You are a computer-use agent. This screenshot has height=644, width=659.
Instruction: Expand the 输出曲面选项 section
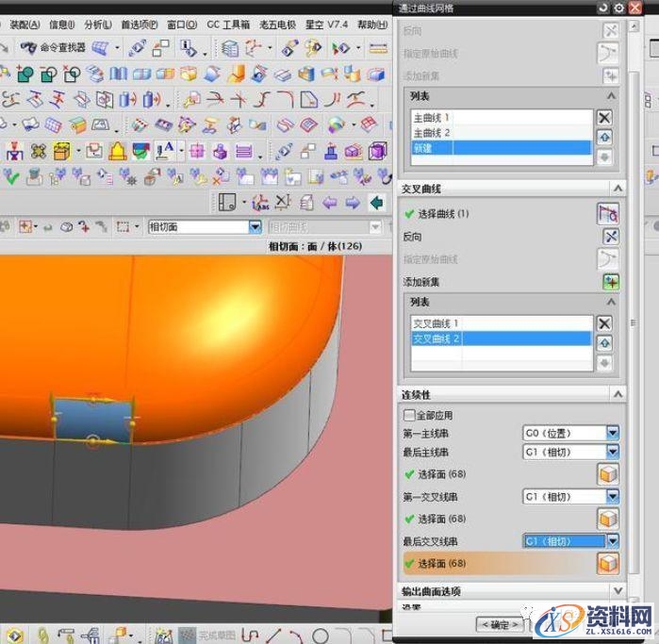point(617,591)
